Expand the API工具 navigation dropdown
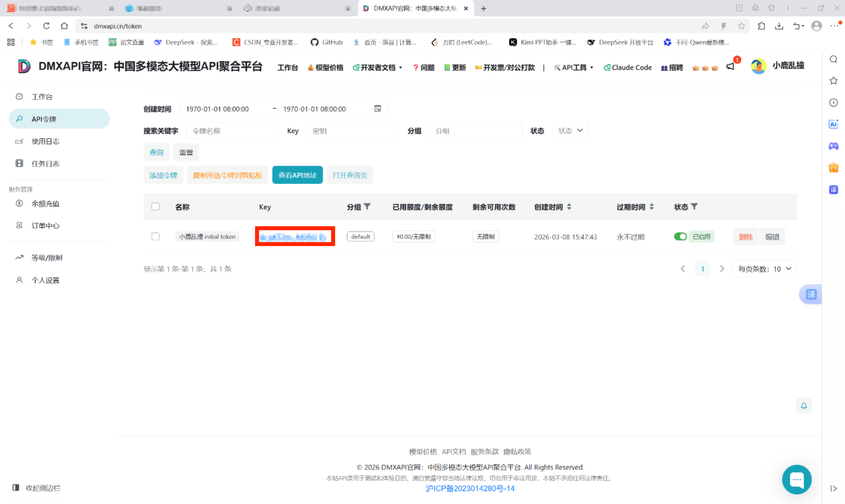The image size is (845, 504). coord(574,67)
